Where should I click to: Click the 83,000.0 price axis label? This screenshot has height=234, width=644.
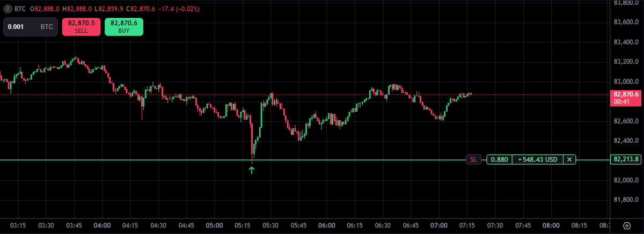point(626,82)
